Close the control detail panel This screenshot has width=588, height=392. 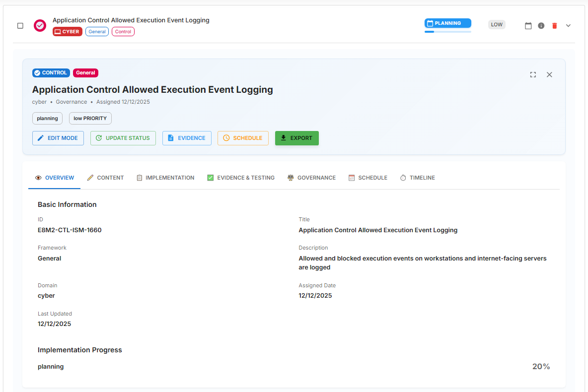click(549, 74)
